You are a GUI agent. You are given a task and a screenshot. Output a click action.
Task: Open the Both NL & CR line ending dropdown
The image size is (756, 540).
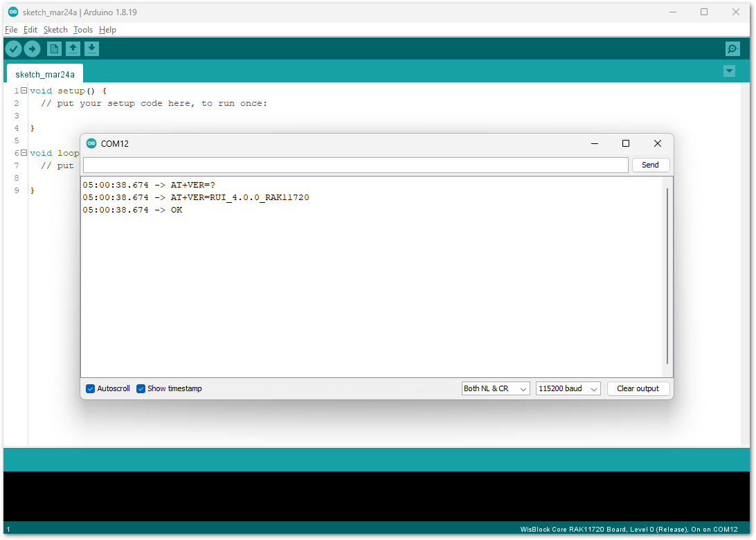click(x=496, y=388)
